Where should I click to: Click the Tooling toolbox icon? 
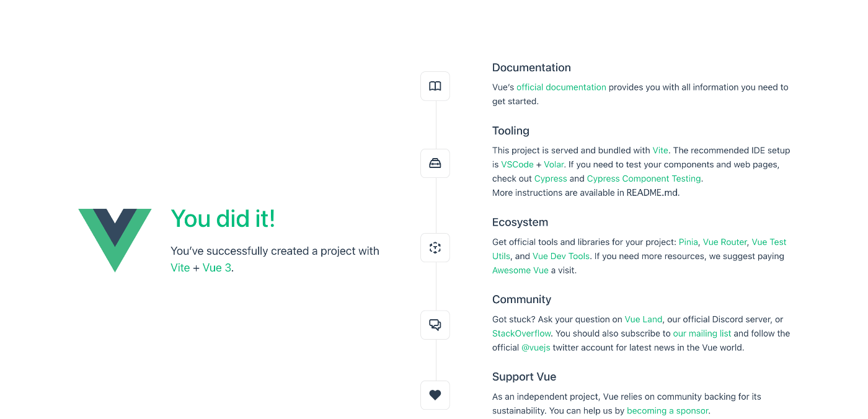(435, 164)
